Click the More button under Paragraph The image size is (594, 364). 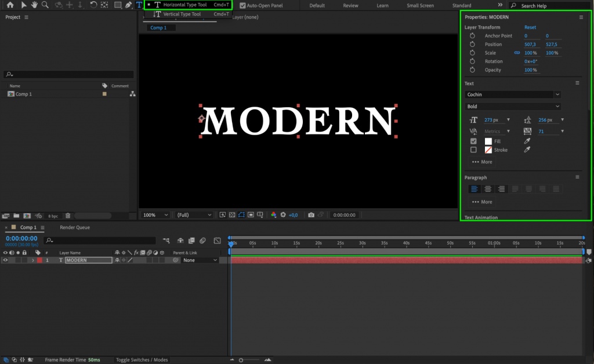click(481, 202)
